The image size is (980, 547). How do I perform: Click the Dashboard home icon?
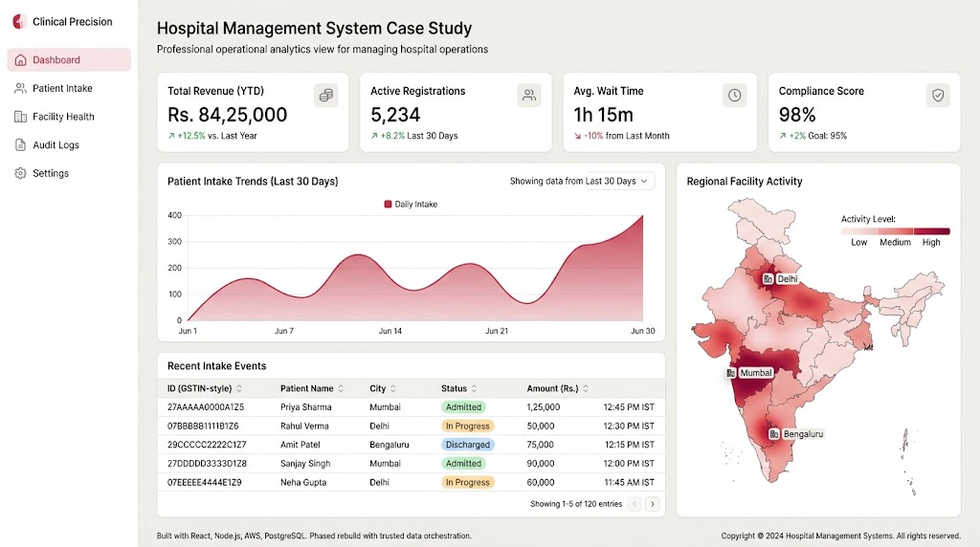[x=21, y=60]
